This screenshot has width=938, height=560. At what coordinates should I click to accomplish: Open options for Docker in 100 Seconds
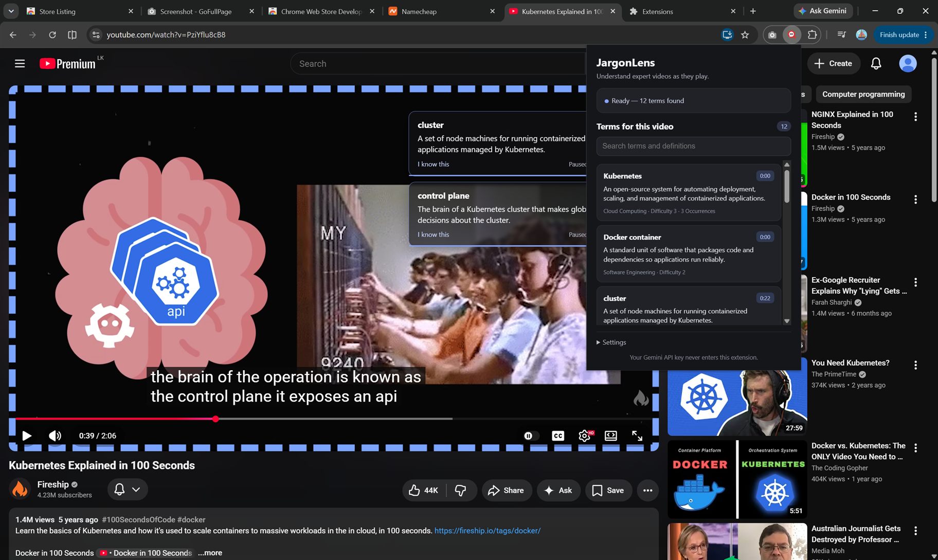915,200
